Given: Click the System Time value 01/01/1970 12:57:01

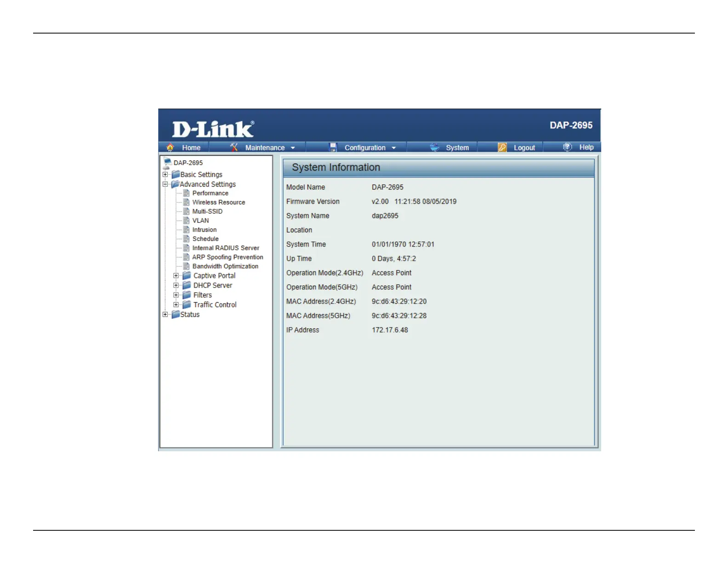Looking at the screenshot, I should click(403, 244).
